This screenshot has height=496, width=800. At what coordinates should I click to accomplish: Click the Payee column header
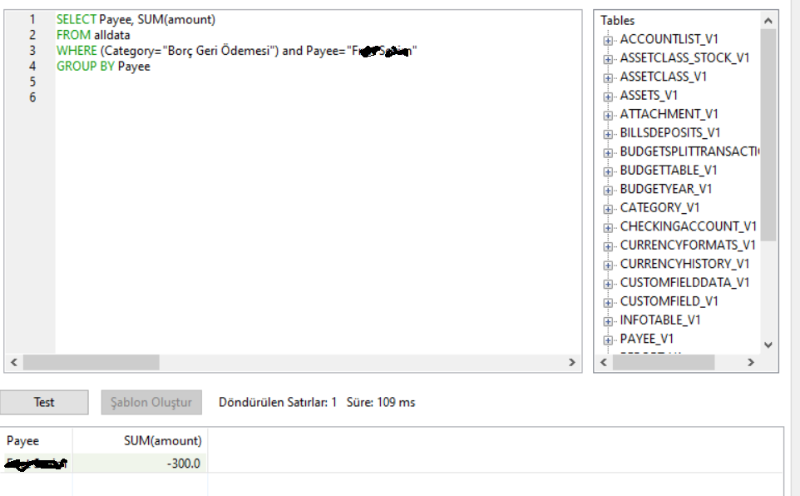36,441
